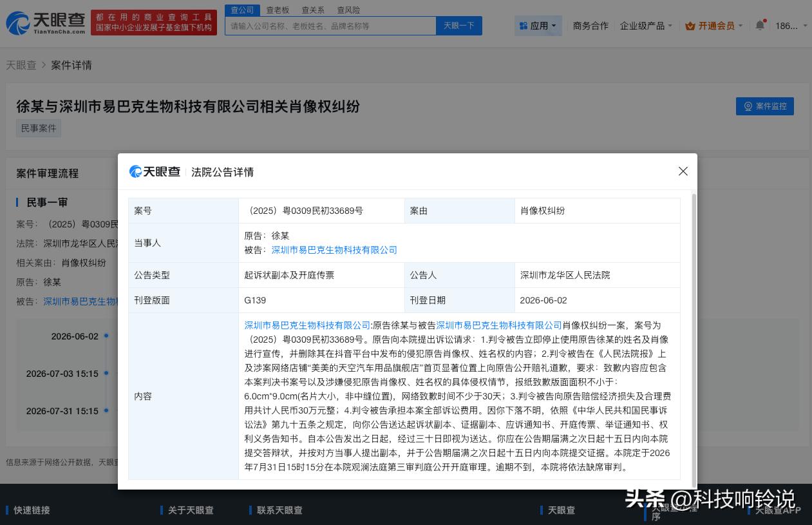
Task: Click the 民事一审 section heading
Action: pos(47,202)
